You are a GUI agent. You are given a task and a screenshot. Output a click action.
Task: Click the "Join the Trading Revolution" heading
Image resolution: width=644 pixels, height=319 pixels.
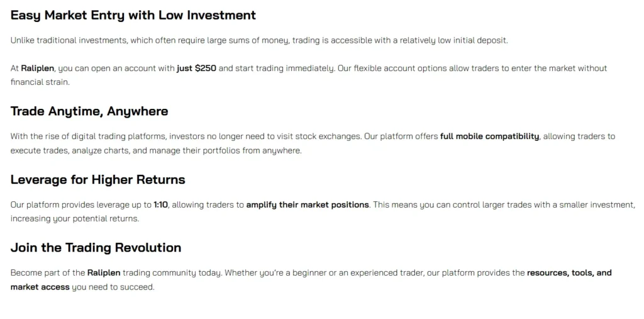pos(96,248)
